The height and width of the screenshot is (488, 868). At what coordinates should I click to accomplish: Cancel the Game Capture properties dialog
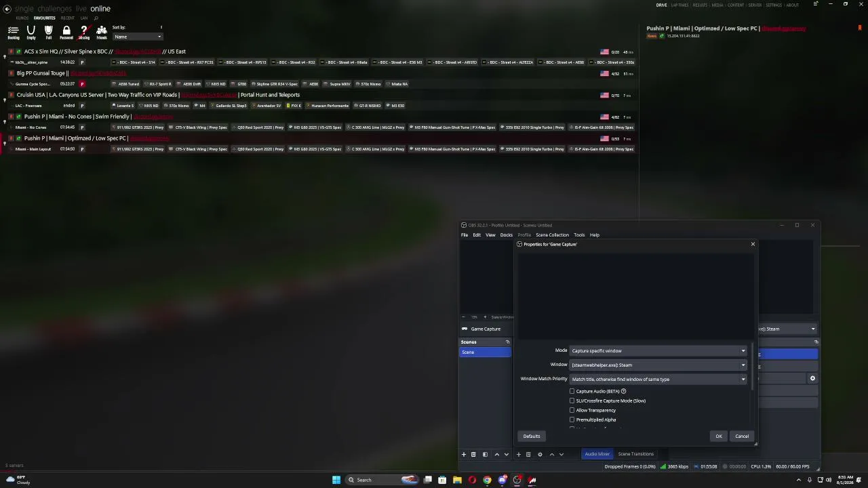[x=742, y=436]
